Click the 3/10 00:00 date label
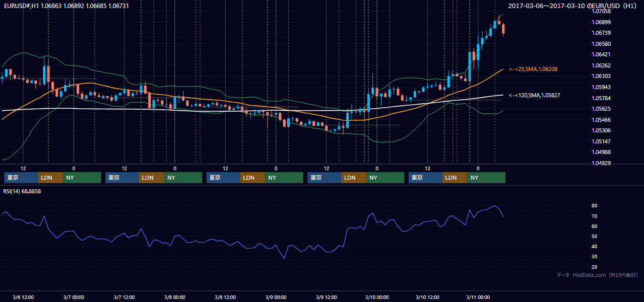Image resolution: width=644 pixels, height=302 pixels. pos(377,297)
